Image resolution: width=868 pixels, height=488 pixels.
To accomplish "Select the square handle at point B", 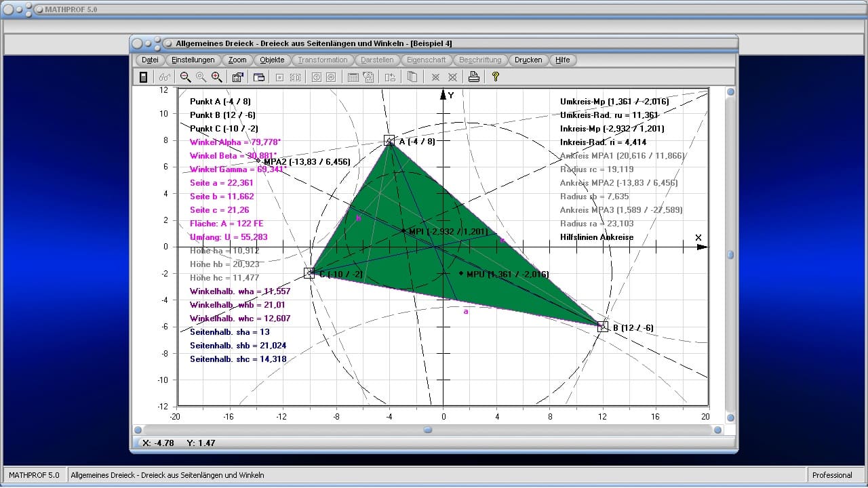I will point(603,326).
